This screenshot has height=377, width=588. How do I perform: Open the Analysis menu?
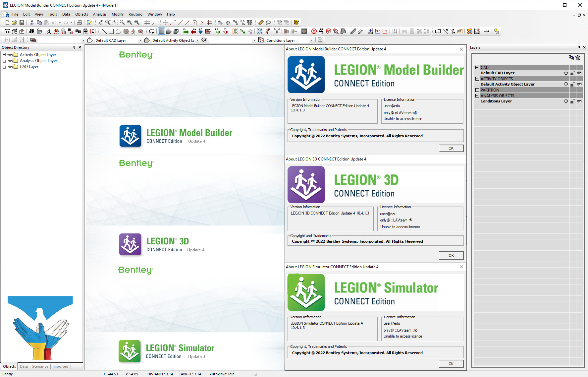tap(100, 14)
